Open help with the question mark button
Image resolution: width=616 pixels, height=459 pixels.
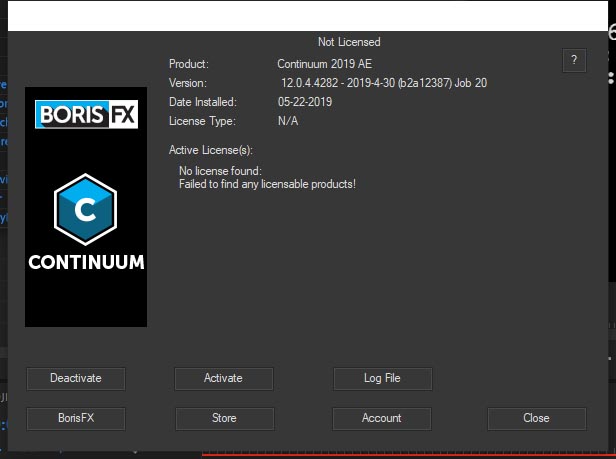pyautogui.click(x=574, y=60)
